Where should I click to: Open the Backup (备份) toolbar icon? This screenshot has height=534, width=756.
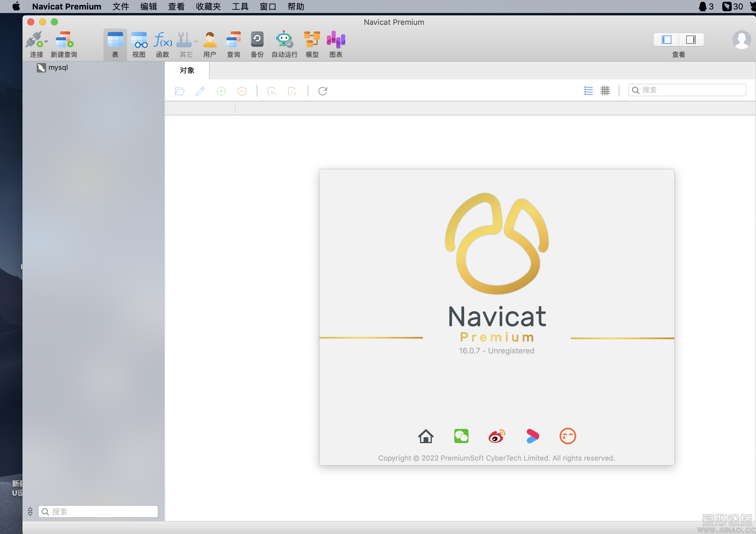[x=257, y=40]
